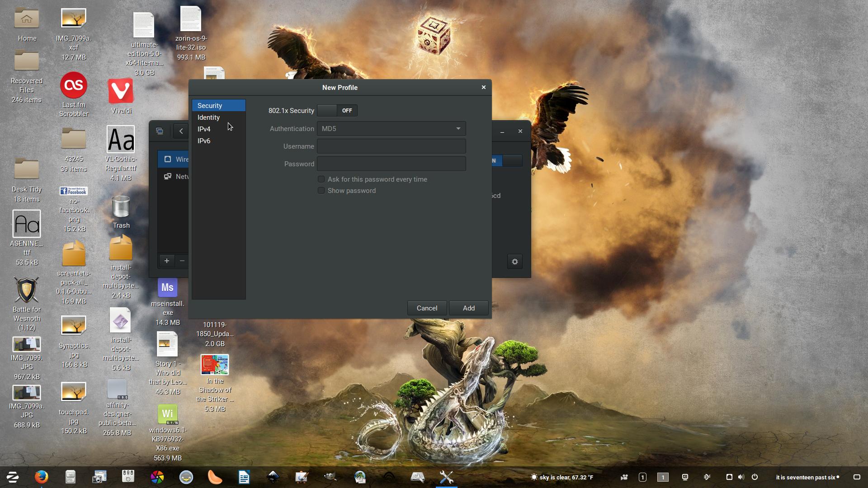Screen dimensions: 868x488
Task: Click the Add button to confirm profile
Action: point(468,308)
